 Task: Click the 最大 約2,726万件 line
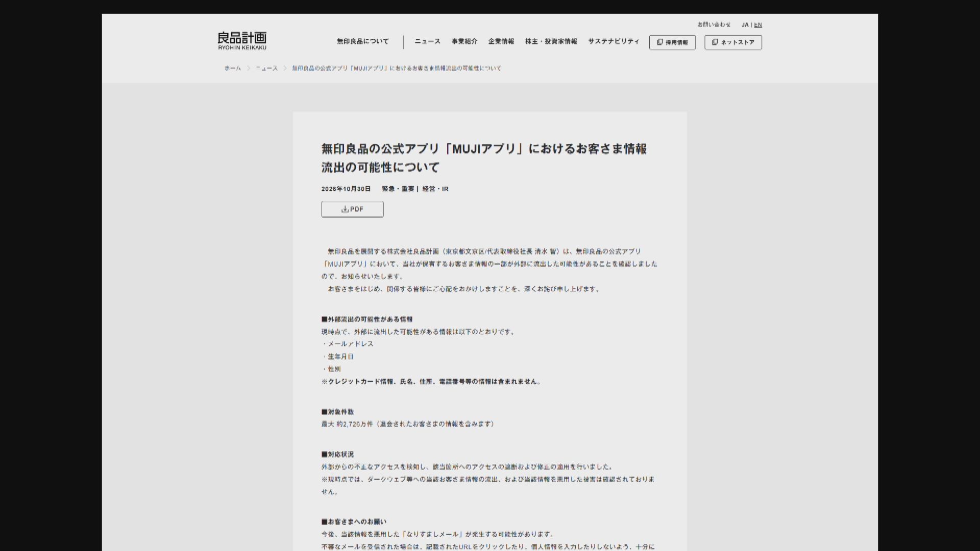click(x=408, y=424)
